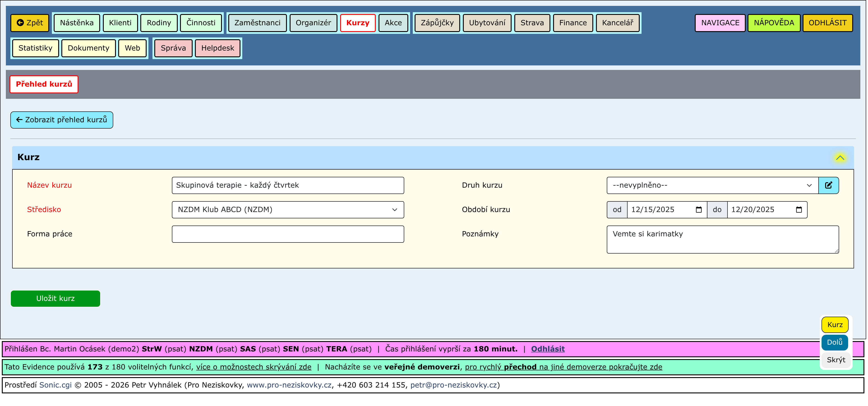868x406 pixels.
Task: Click the Název kurzu text field
Action: coord(287,185)
